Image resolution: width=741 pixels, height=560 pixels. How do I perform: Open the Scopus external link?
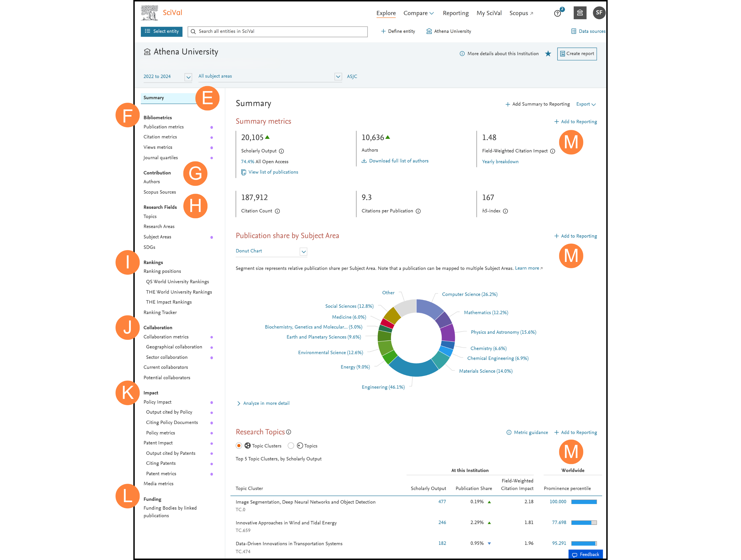click(521, 13)
